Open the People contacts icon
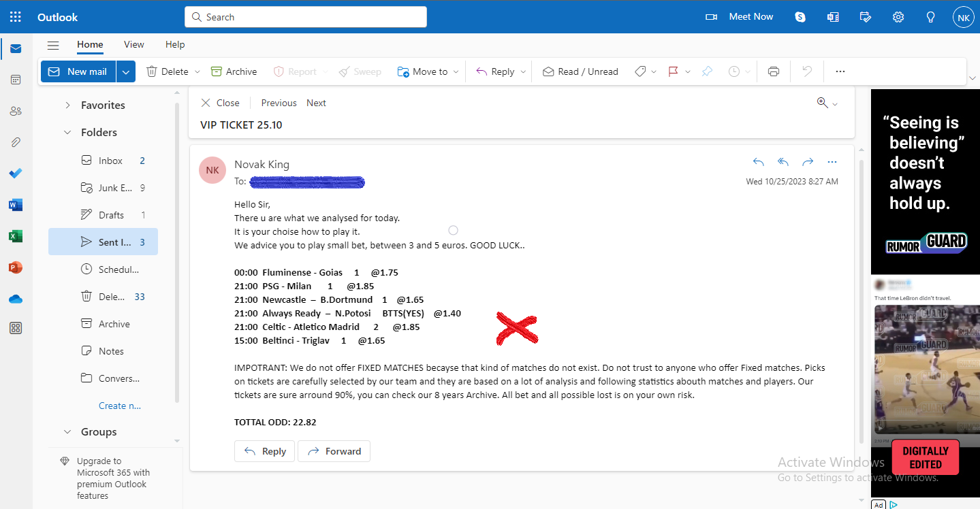 (x=16, y=111)
